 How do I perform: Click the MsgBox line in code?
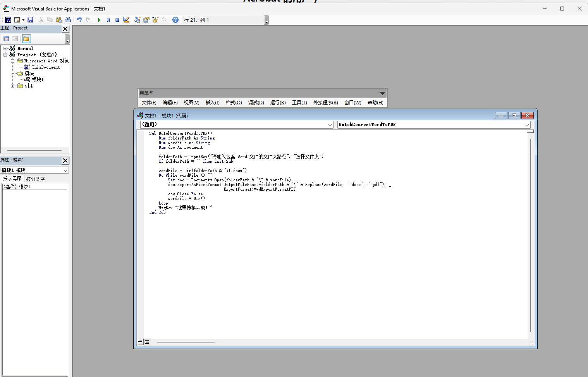point(185,208)
